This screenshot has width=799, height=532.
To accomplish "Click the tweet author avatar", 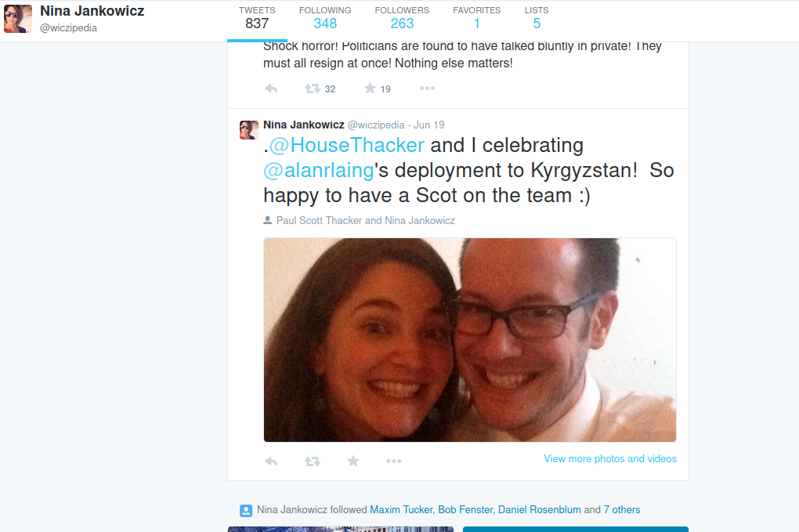I will pyautogui.click(x=248, y=129).
